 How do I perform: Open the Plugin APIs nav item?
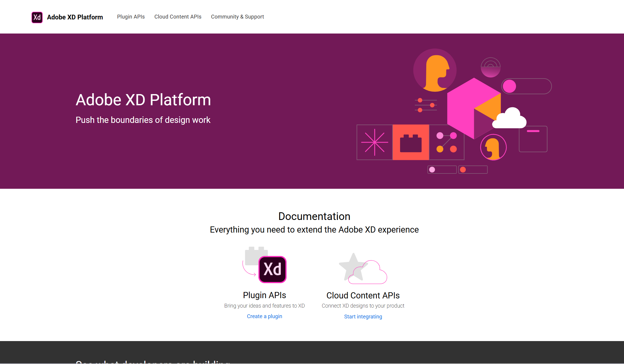point(131,17)
